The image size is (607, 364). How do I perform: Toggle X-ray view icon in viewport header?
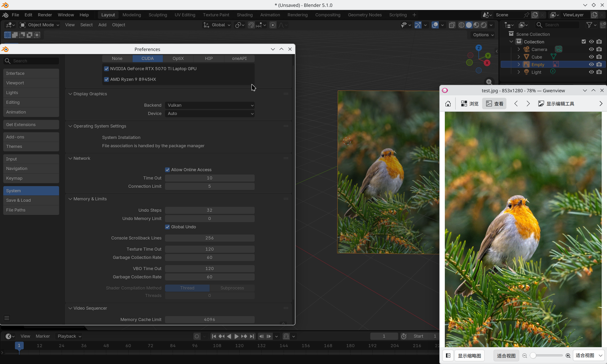click(452, 25)
